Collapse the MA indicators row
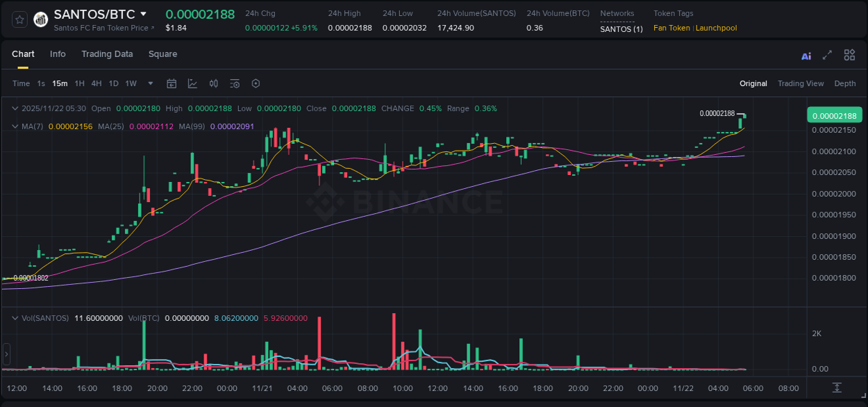The image size is (868, 407). 14,126
